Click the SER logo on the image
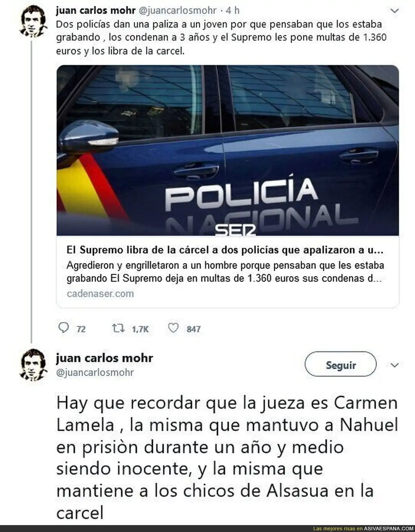The width and height of the screenshot is (415, 532). pos(235,229)
